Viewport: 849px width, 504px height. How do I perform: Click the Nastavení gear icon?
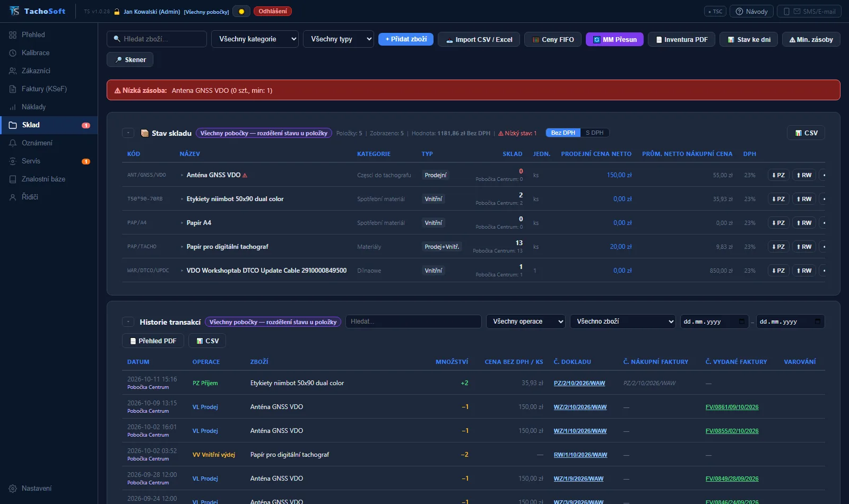pyautogui.click(x=13, y=488)
